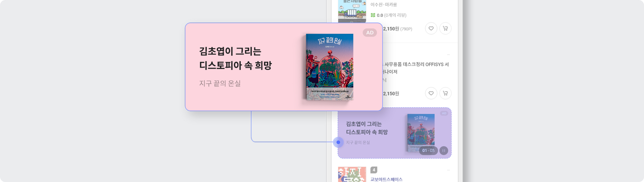Click 지구 끝의 온실 subtitle on pink card

220,83
